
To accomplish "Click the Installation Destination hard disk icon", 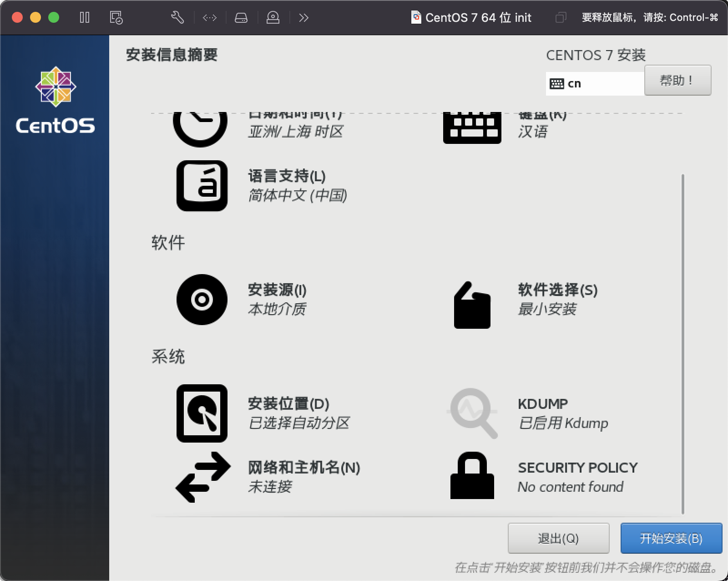I will 202,413.
